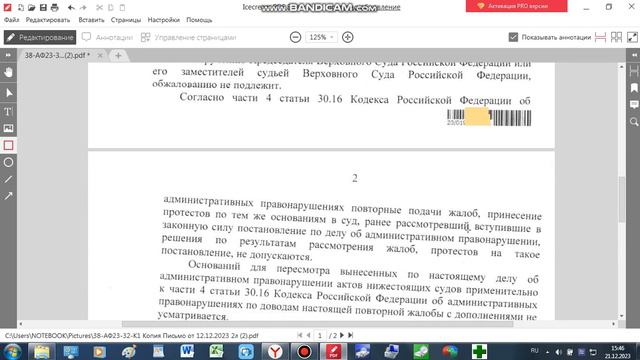Select the line drawing tool

point(8,179)
